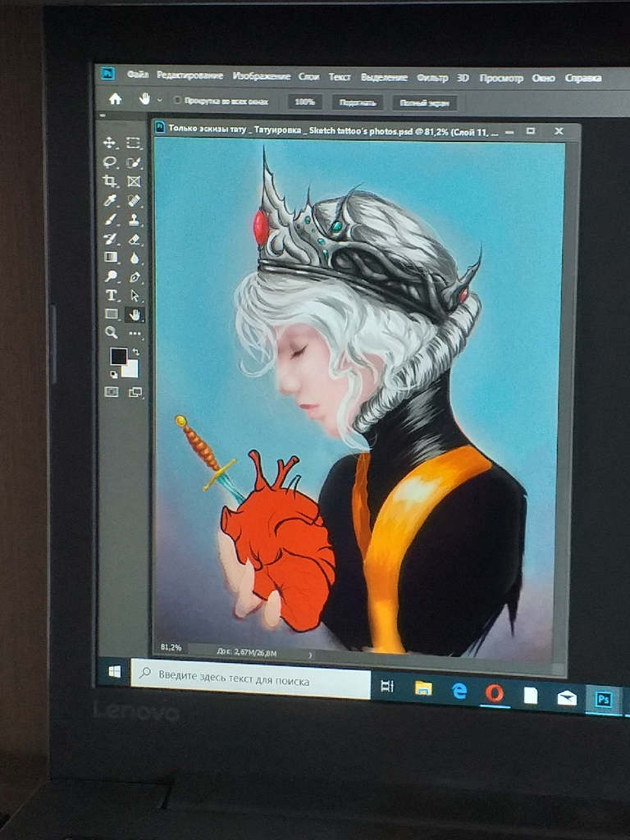Select the Blur tool
630x840 pixels.
135,258
